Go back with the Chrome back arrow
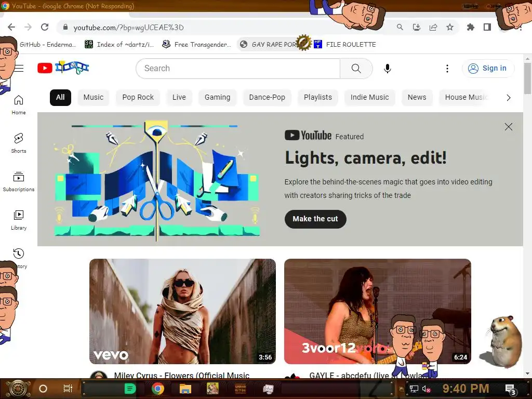Image resolution: width=532 pixels, height=399 pixels. tap(11, 27)
